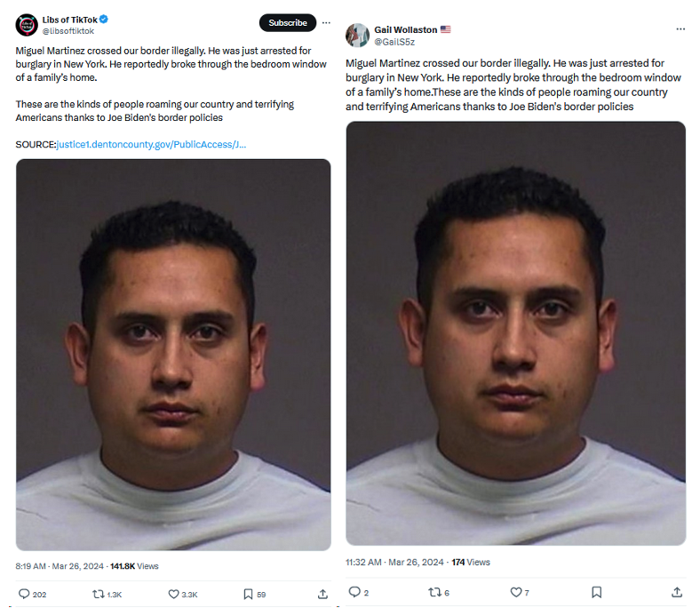Open the @libsoftiktok handle
Screen dimensions: 700x616
click(x=68, y=31)
